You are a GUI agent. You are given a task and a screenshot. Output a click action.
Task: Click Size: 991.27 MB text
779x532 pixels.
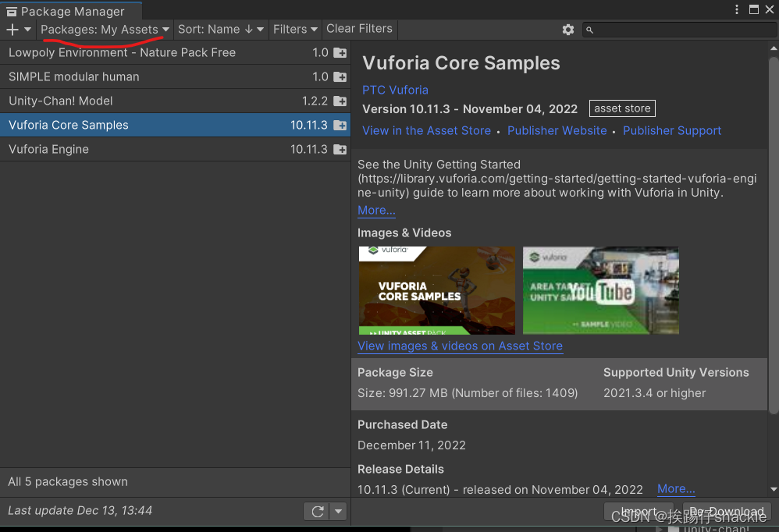[x=468, y=393]
